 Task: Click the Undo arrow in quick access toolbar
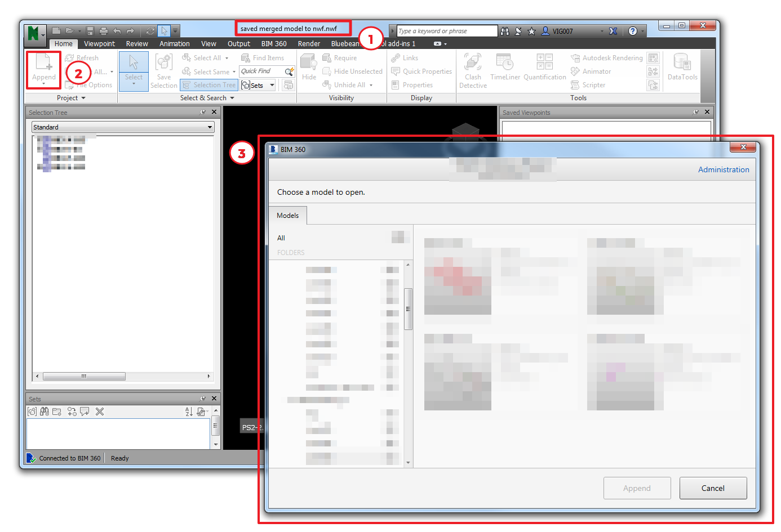[x=117, y=31]
